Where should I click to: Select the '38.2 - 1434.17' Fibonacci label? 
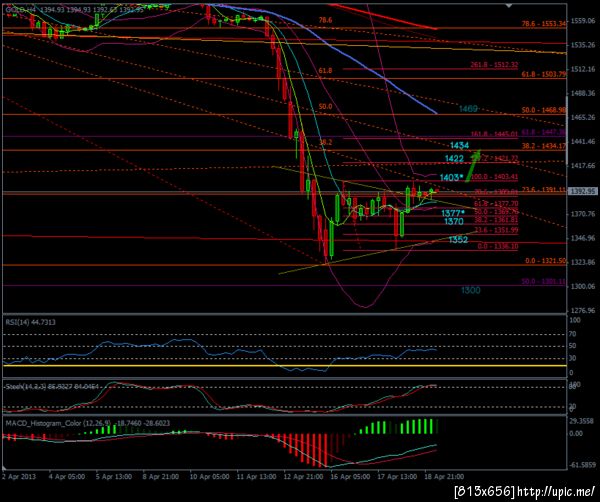[544, 146]
